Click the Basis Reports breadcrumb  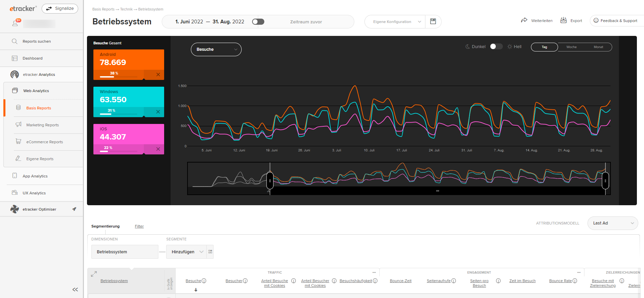point(103,9)
